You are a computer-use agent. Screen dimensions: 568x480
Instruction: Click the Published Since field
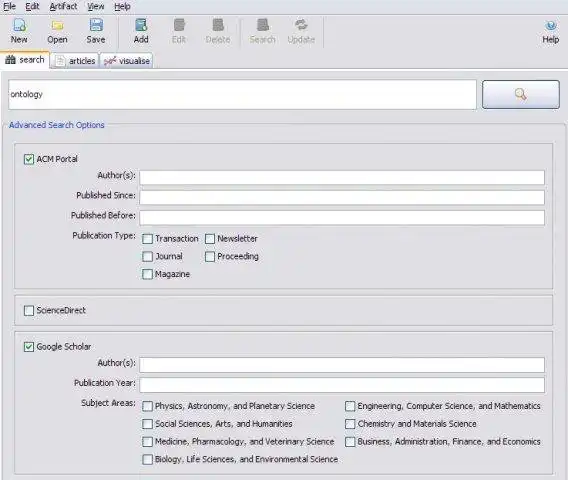pos(342,197)
